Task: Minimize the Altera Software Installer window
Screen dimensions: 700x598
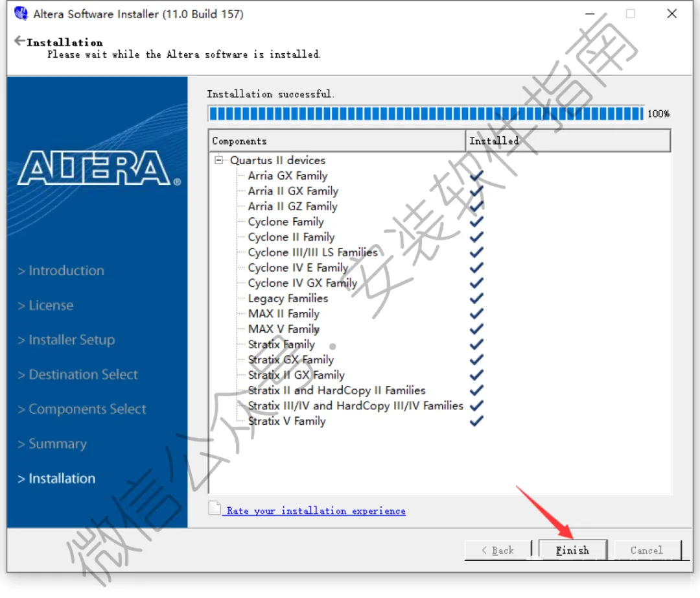Action: [x=590, y=14]
